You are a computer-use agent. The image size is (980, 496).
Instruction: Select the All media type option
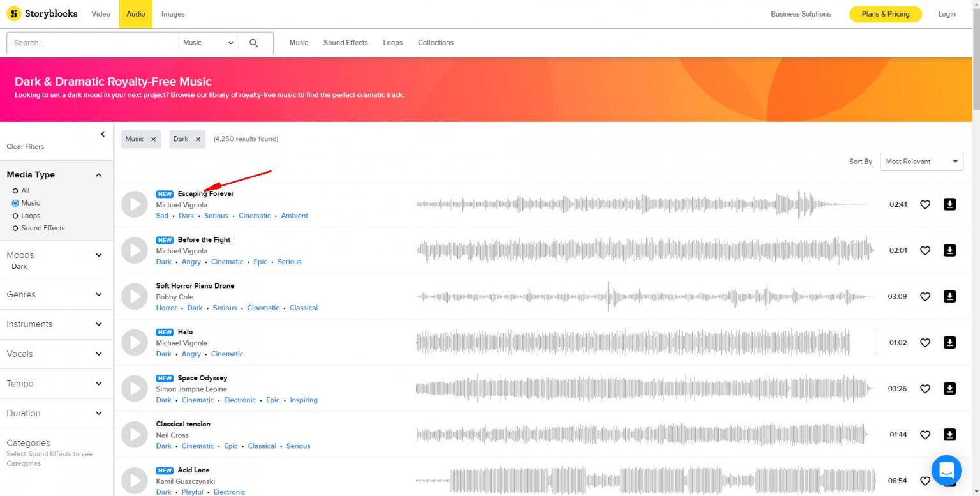tap(15, 190)
